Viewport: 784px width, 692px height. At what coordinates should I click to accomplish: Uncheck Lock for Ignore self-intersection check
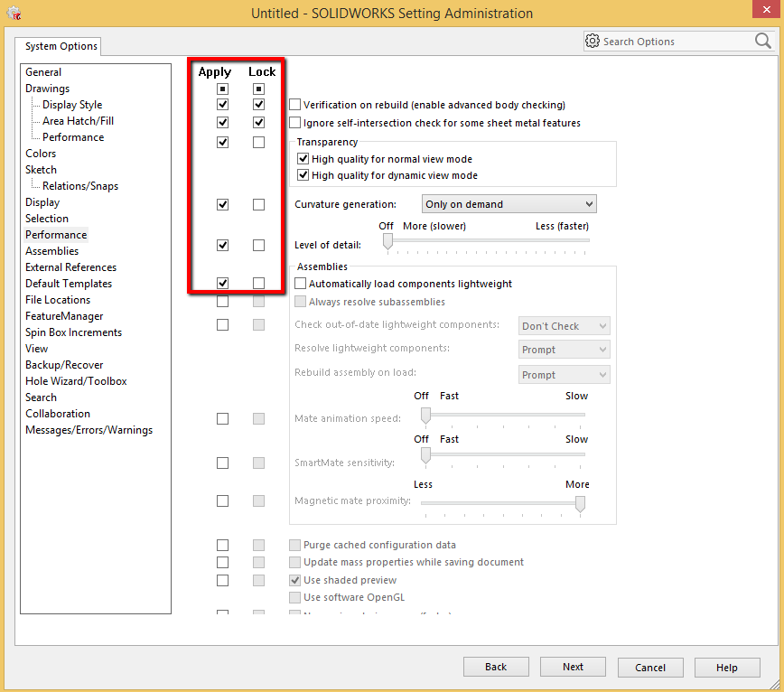pyautogui.click(x=258, y=123)
